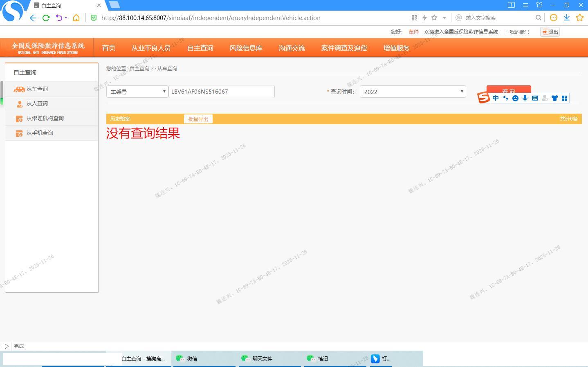This screenshot has width=588, height=367.
Task: Open the Sogou soft keyboard icon
Action: point(535,98)
